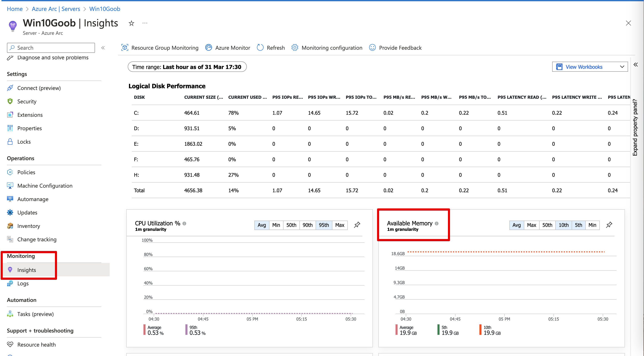
Task: Click the Average legend swatch below CPU chart
Action: tap(144, 330)
